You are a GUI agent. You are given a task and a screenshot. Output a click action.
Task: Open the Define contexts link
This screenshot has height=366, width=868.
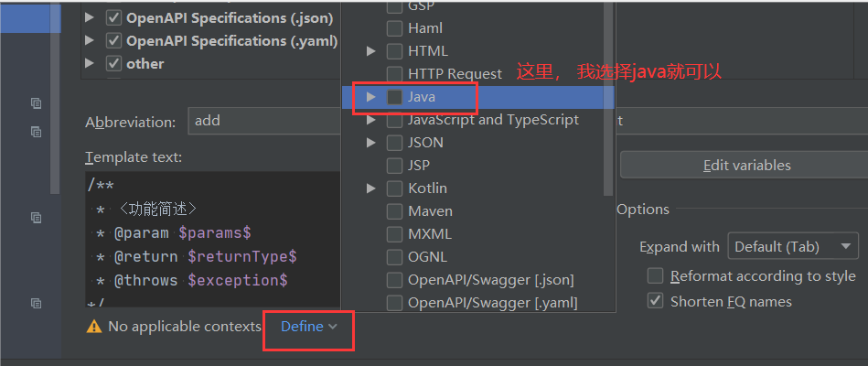pos(308,327)
